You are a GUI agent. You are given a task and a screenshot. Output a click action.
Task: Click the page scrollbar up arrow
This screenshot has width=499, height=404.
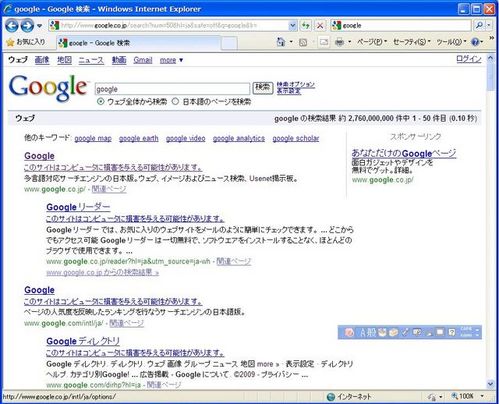490,58
